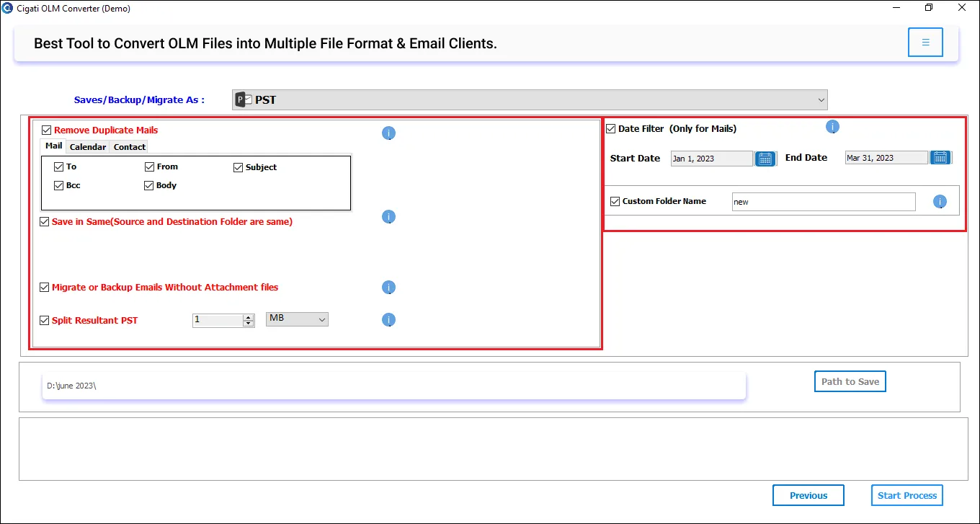This screenshot has height=524, width=980.
Task: Uncheck Save in Same folder option
Action: (45, 222)
